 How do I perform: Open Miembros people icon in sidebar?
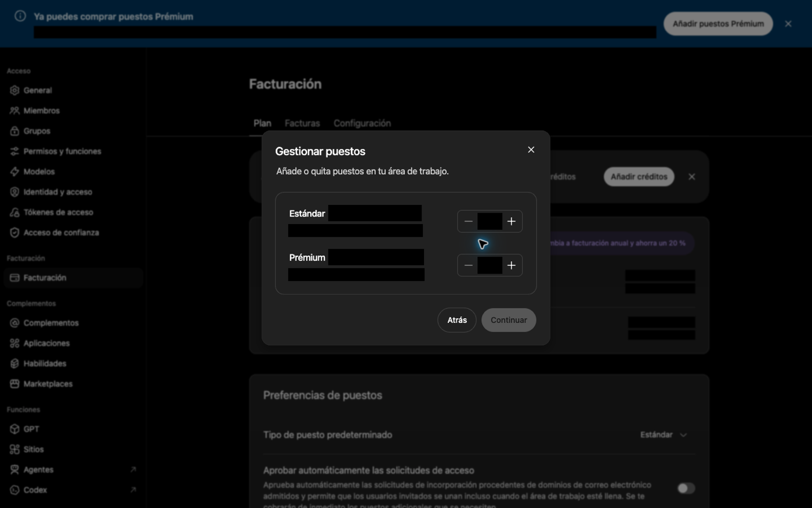point(14,111)
